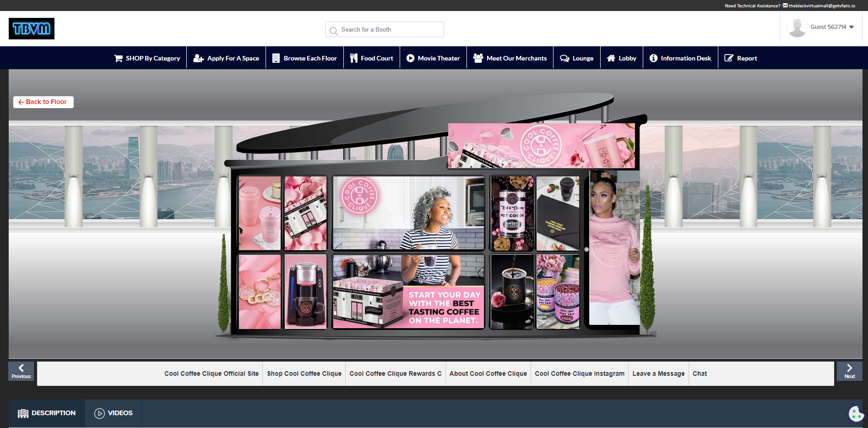Click the play circle Movie Theater icon

click(411, 58)
